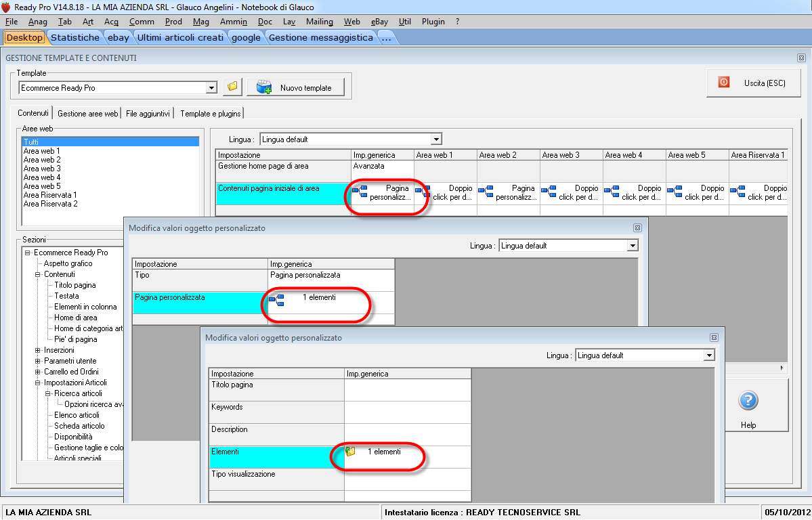Open the File menu
The height and width of the screenshot is (520, 812).
click(12, 22)
